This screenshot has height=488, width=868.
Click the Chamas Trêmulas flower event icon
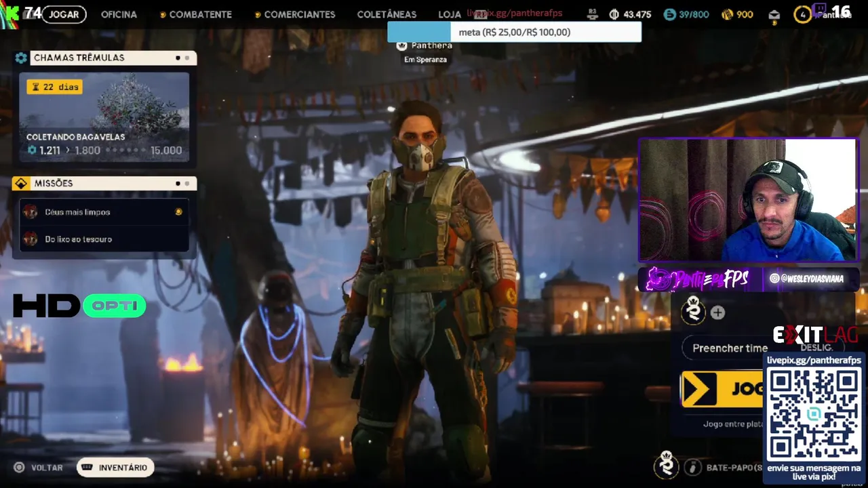(x=21, y=58)
